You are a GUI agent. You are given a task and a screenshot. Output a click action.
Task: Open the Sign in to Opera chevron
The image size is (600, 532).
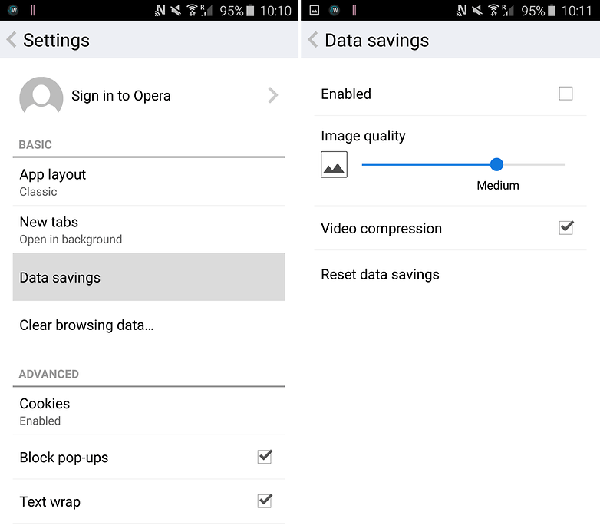[273, 95]
